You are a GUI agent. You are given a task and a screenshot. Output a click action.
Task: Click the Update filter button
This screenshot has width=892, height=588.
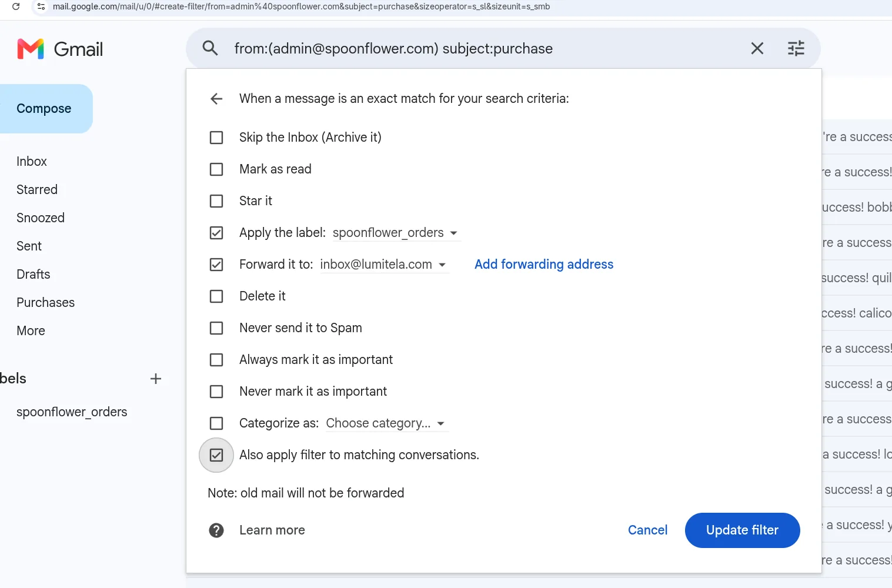pyautogui.click(x=742, y=530)
